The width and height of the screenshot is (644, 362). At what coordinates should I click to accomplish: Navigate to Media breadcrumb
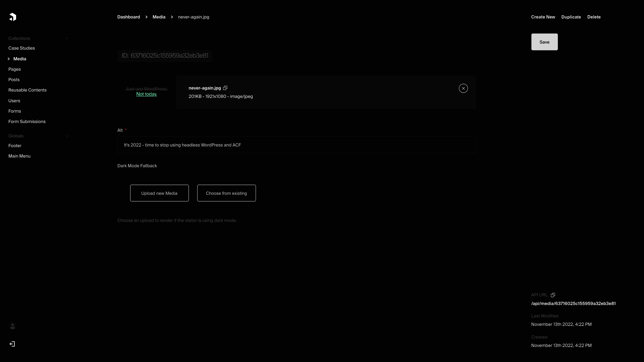coord(159,17)
